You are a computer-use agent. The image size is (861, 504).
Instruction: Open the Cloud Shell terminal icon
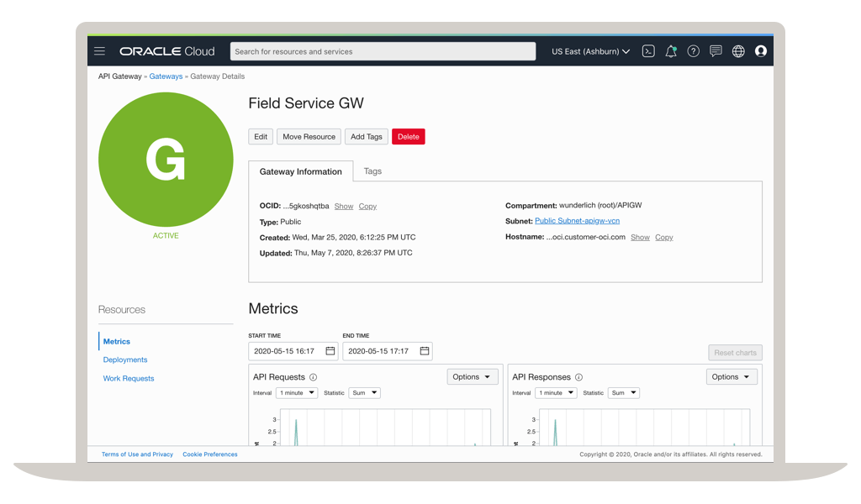(648, 51)
